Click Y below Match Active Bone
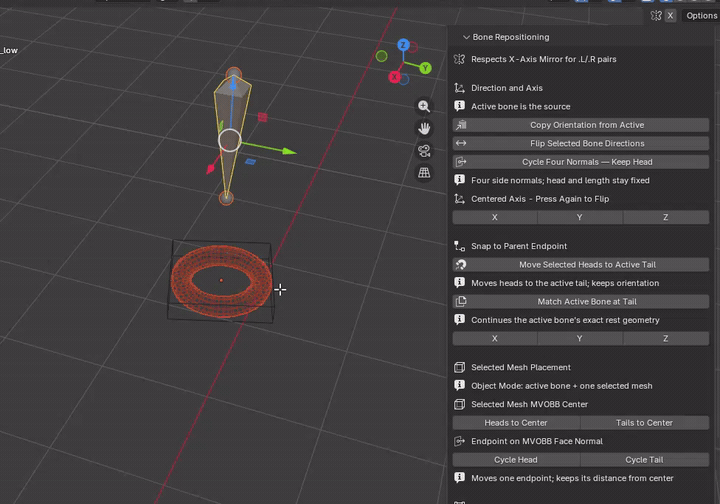Screen dimensions: 720x504 579,338
